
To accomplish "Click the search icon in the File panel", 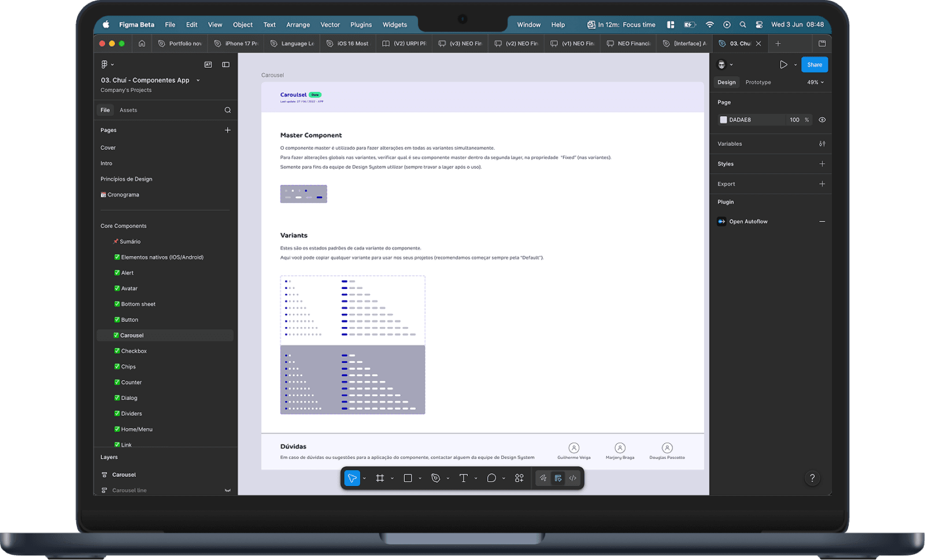I will [x=228, y=110].
